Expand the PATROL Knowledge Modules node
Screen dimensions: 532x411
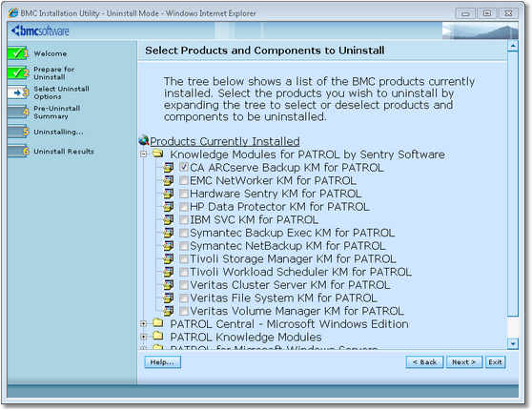[144, 337]
